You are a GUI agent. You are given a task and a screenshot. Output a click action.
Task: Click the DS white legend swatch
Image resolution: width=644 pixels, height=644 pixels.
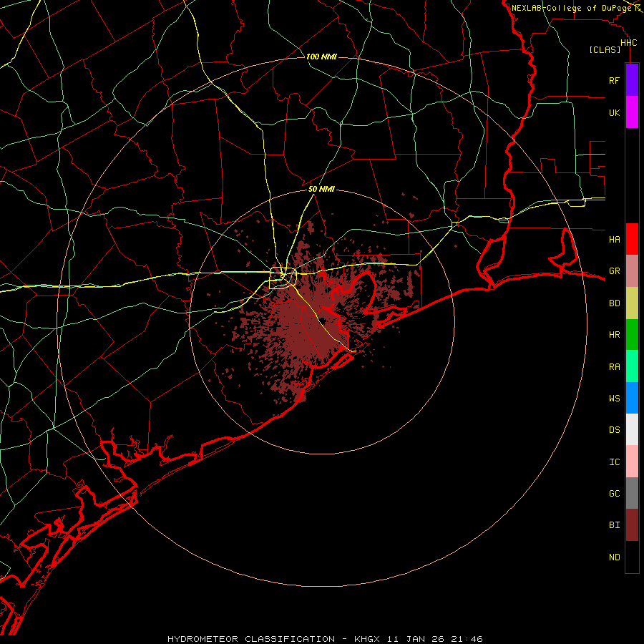click(632, 429)
